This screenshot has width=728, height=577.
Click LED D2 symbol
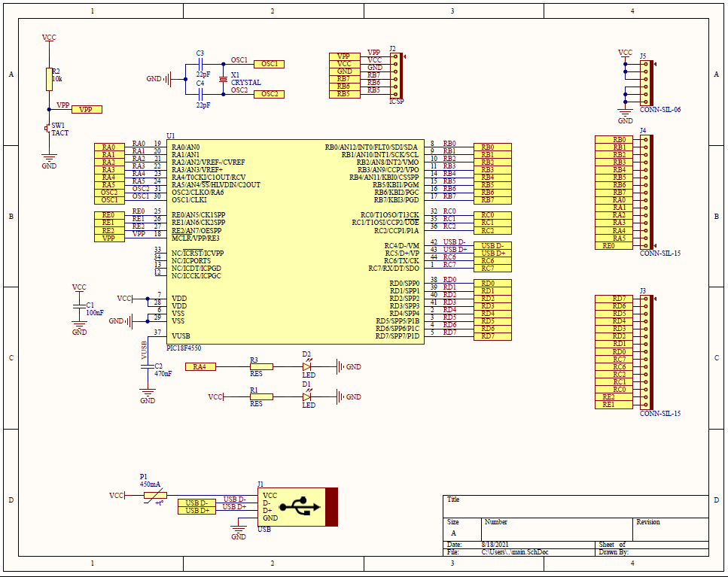(x=307, y=366)
